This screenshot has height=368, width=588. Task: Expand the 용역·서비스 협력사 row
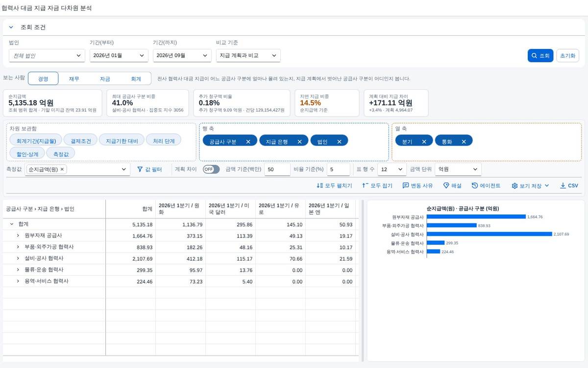[x=18, y=282]
